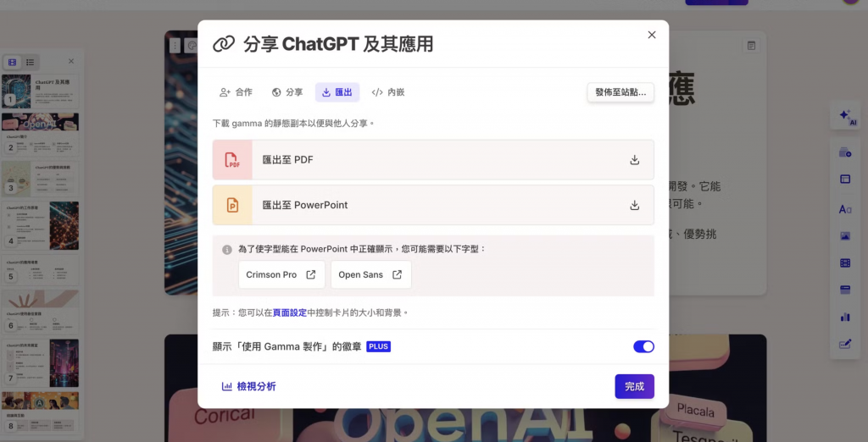Image resolution: width=868 pixels, height=442 pixels.
Task: Select slide 1 thumbnail ChatGPT 及其應用
Action: click(x=41, y=91)
